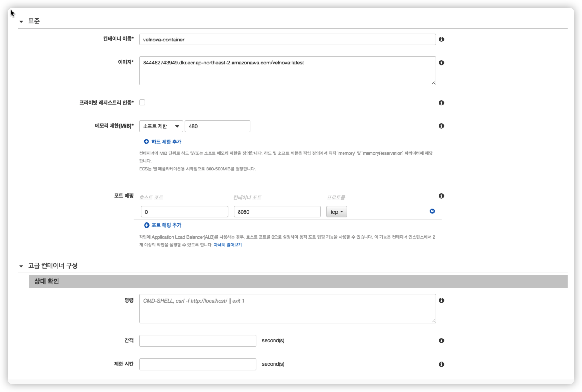Click info icon for private registry authentication
The width and height of the screenshot is (582, 392).
pos(441,103)
